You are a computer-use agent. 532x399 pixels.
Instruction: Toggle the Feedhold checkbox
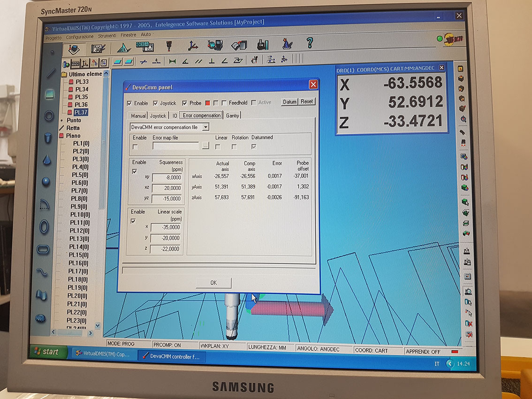coord(224,102)
